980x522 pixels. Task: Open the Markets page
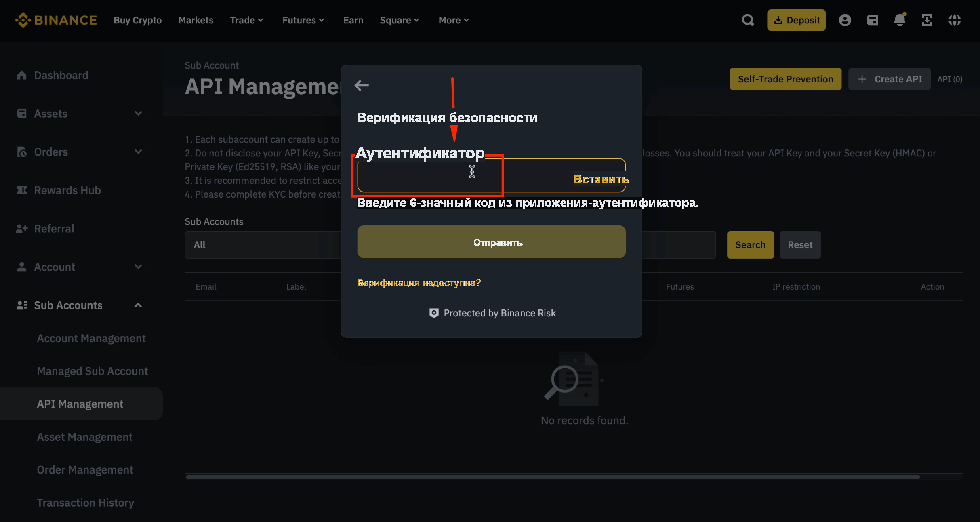[196, 20]
